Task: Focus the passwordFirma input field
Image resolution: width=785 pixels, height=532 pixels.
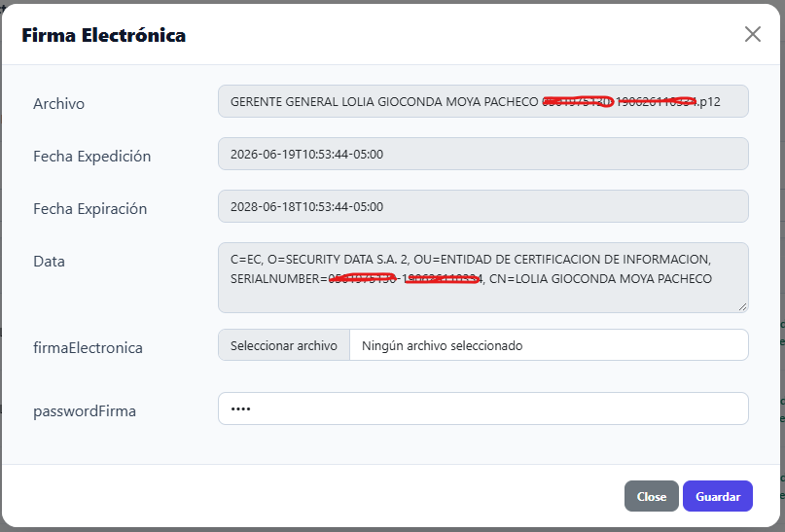Action: [483, 408]
